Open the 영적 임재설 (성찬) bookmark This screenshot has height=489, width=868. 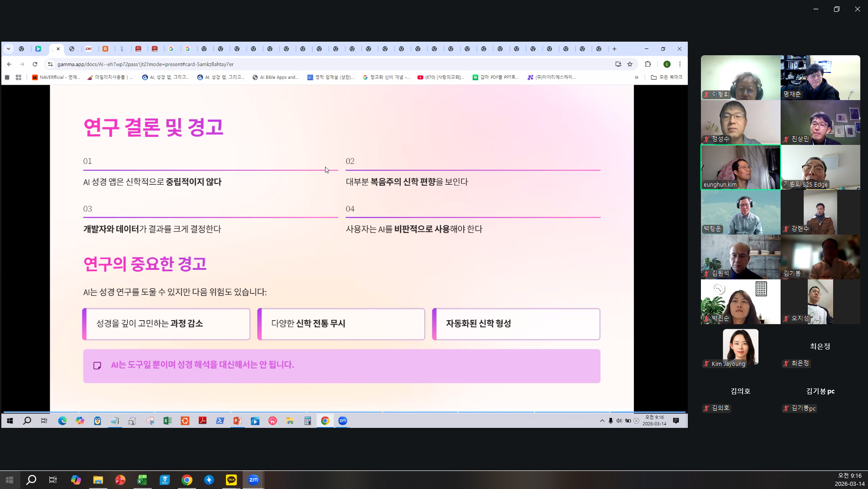pyautogui.click(x=331, y=77)
